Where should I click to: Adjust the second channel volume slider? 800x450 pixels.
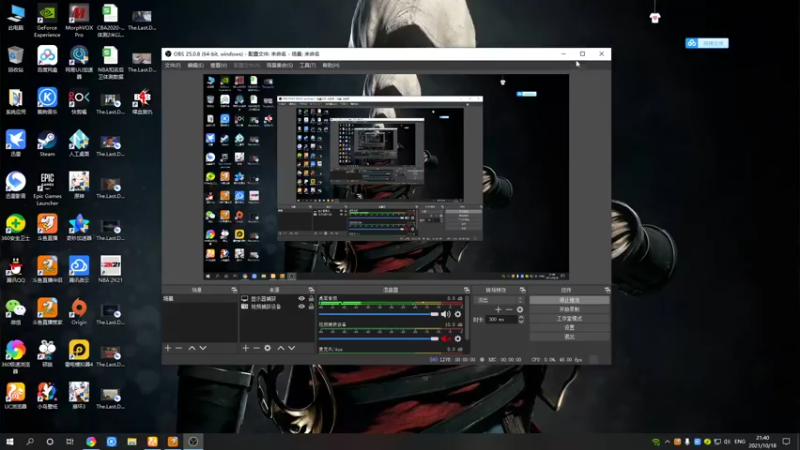379,339
